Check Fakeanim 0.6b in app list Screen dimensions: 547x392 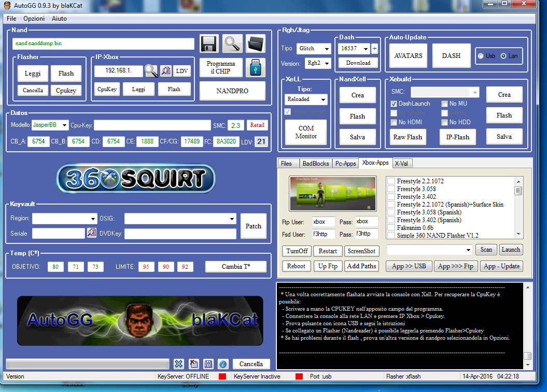[x=391, y=228]
